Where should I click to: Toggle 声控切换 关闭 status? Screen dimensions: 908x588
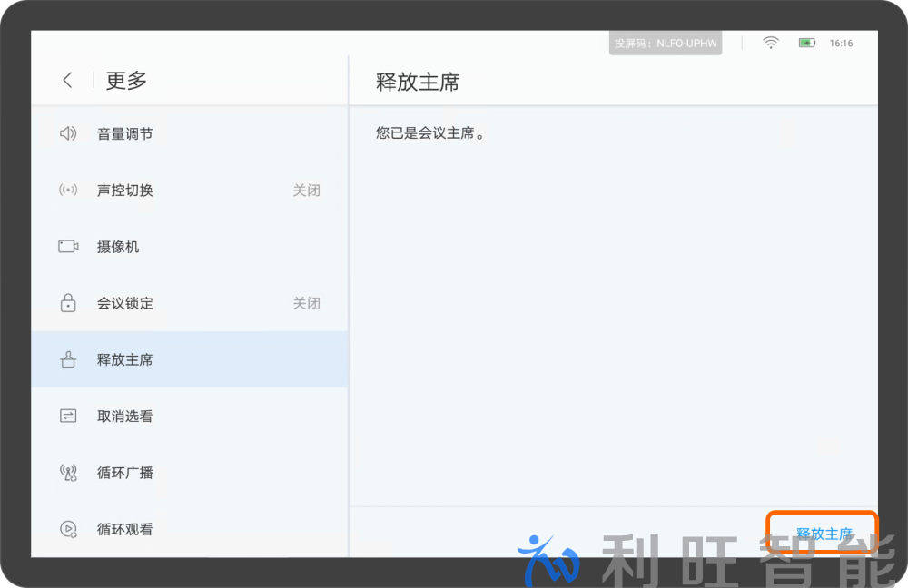pos(306,190)
